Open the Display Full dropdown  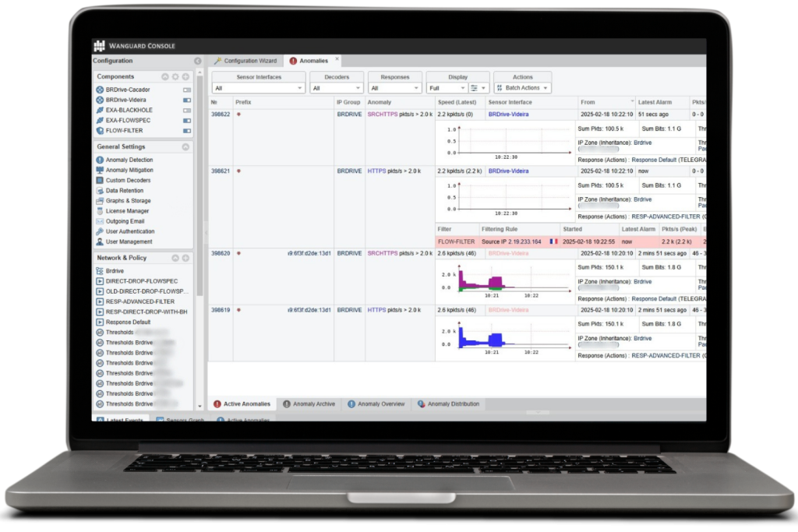click(447, 88)
